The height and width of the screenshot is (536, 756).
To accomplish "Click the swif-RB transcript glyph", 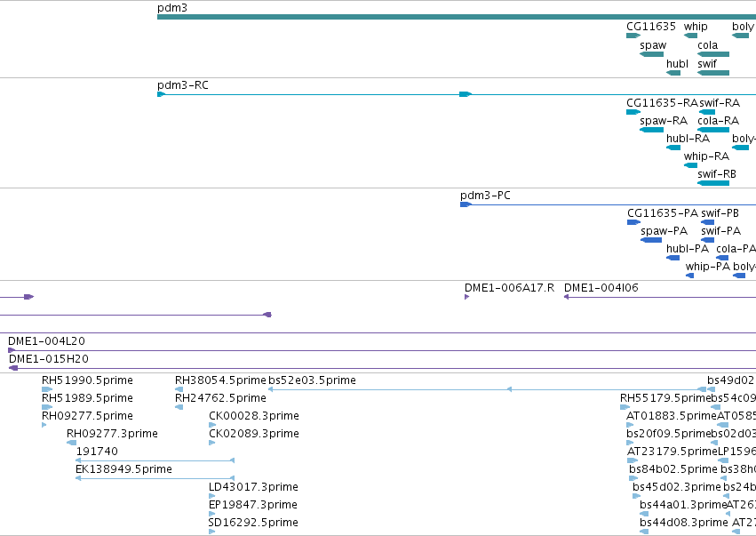I will click(x=713, y=183).
